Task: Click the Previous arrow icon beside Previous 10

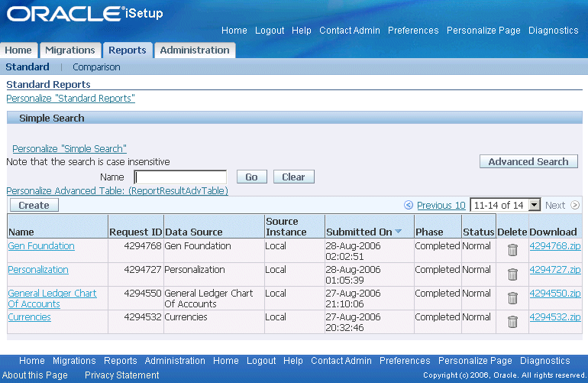Action: pyautogui.click(x=409, y=205)
